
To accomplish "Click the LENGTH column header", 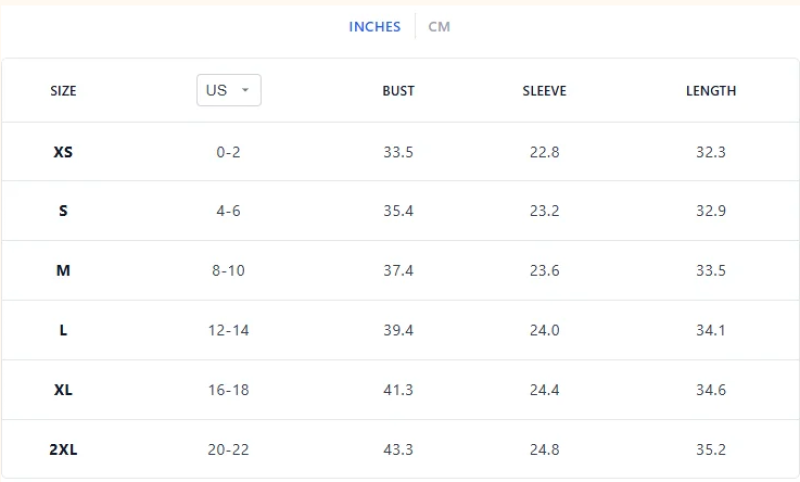I will [711, 91].
